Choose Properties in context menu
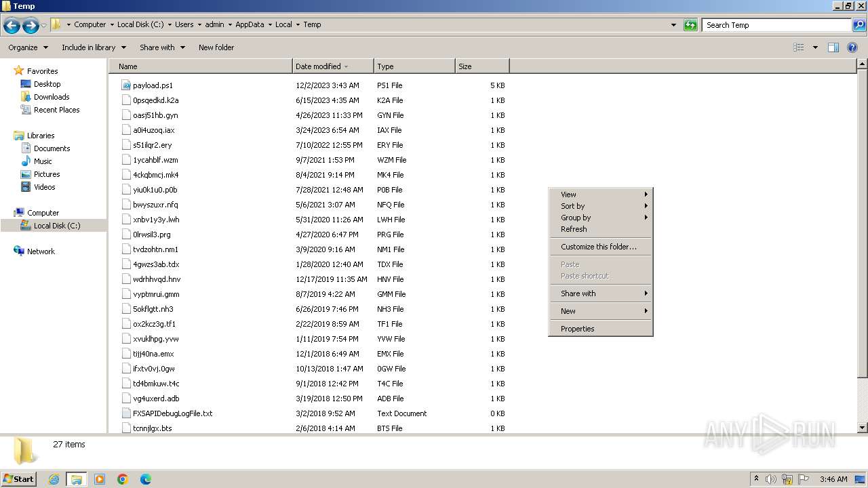 (601, 329)
